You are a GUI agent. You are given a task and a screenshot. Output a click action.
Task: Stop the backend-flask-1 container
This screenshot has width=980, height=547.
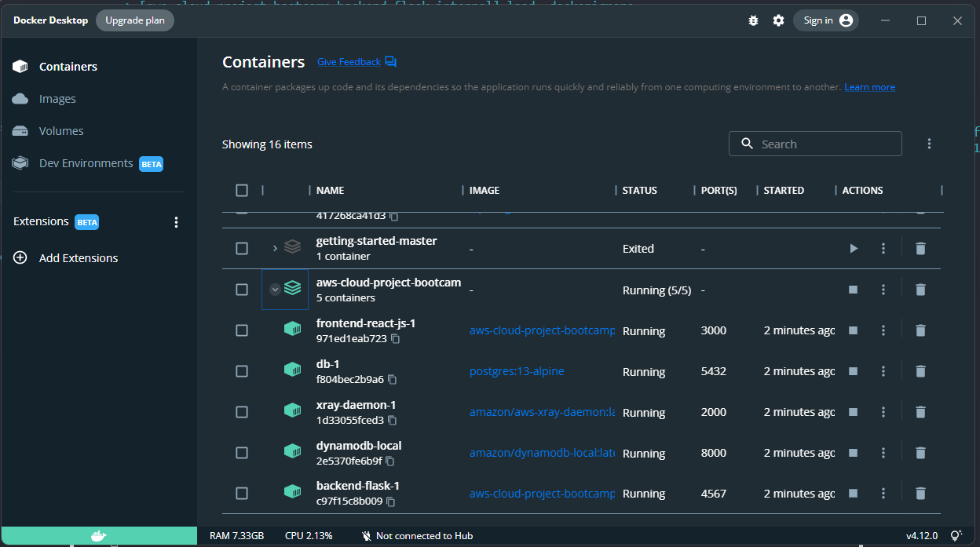click(854, 494)
